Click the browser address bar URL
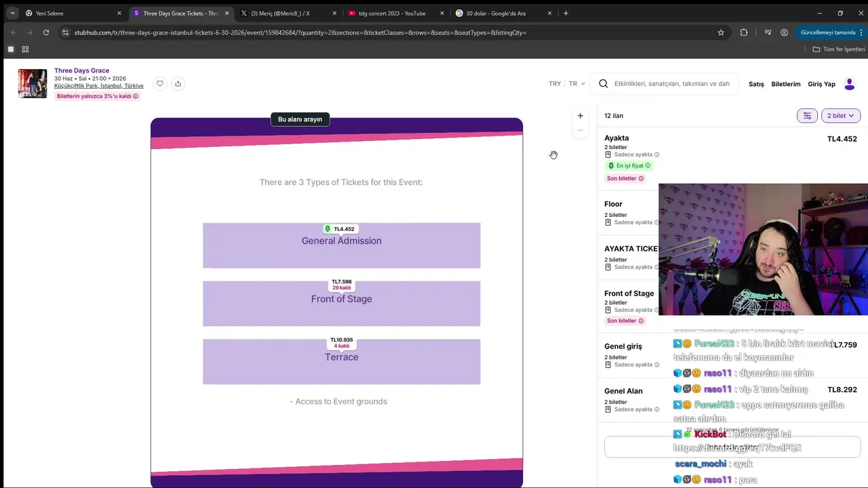This screenshot has width=868, height=488. (x=300, y=33)
